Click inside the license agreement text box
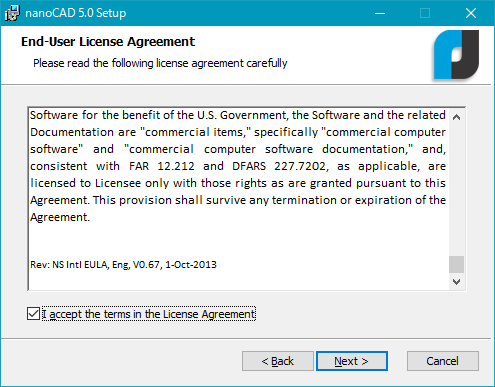495x387 pixels. coord(238,199)
